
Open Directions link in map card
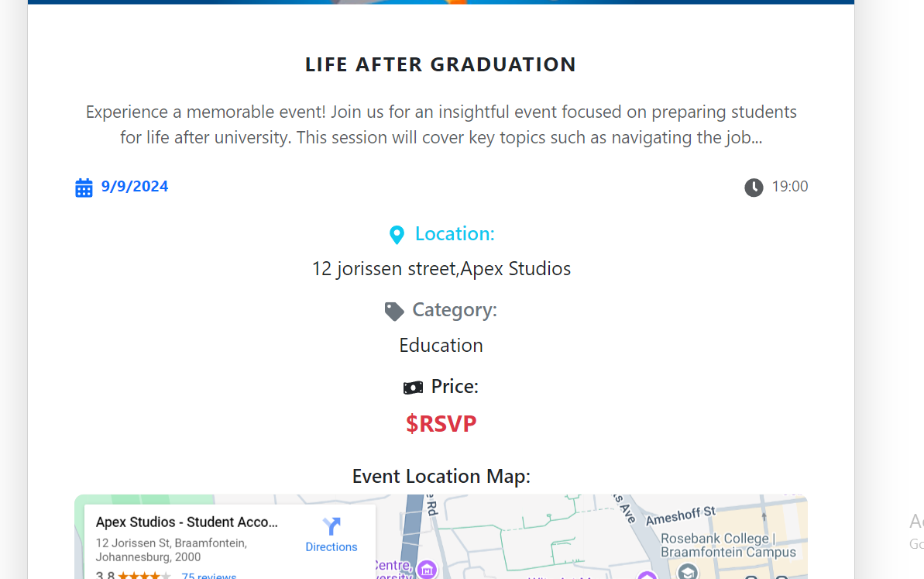coord(331,547)
